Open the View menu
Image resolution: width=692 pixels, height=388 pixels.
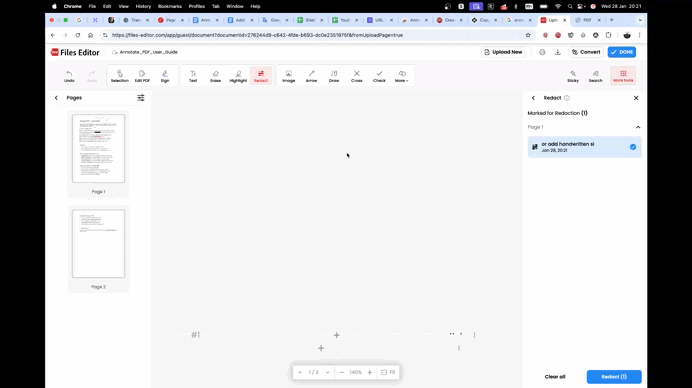[x=124, y=6]
